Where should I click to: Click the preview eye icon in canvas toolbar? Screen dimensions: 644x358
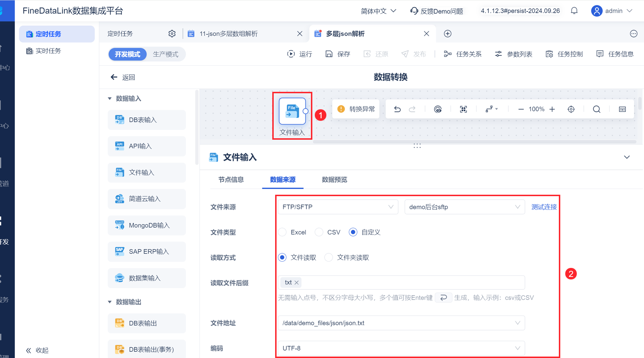click(438, 109)
